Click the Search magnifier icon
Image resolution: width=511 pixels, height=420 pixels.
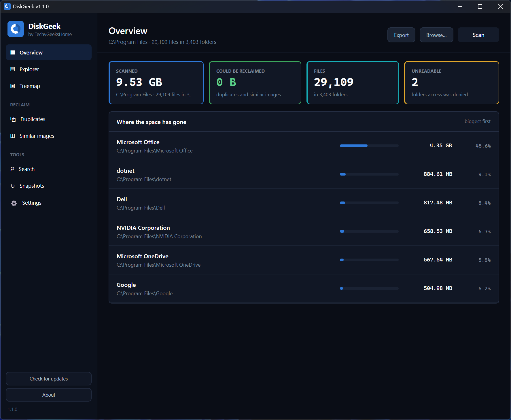[x=12, y=169]
